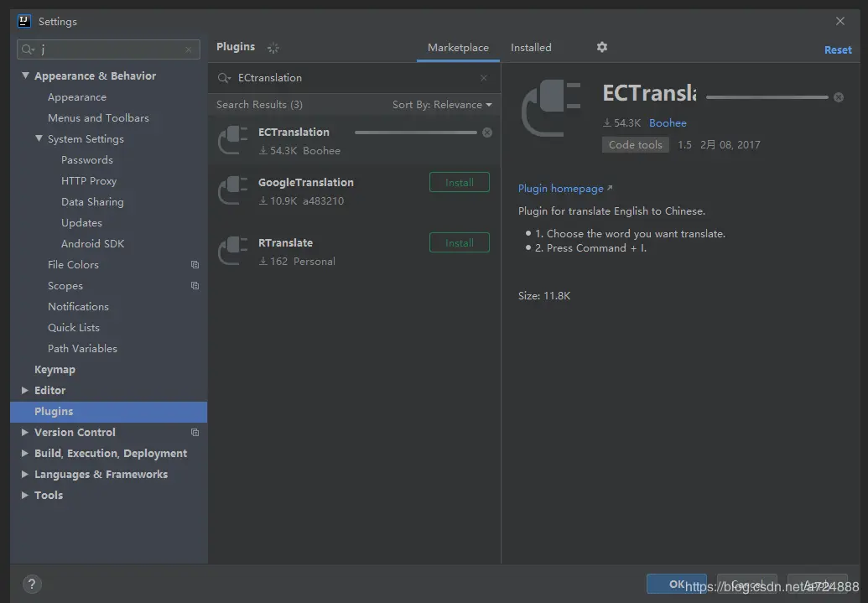The width and height of the screenshot is (868, 603).
Task: Select the Plugins settings page
Action: point(108,412)
